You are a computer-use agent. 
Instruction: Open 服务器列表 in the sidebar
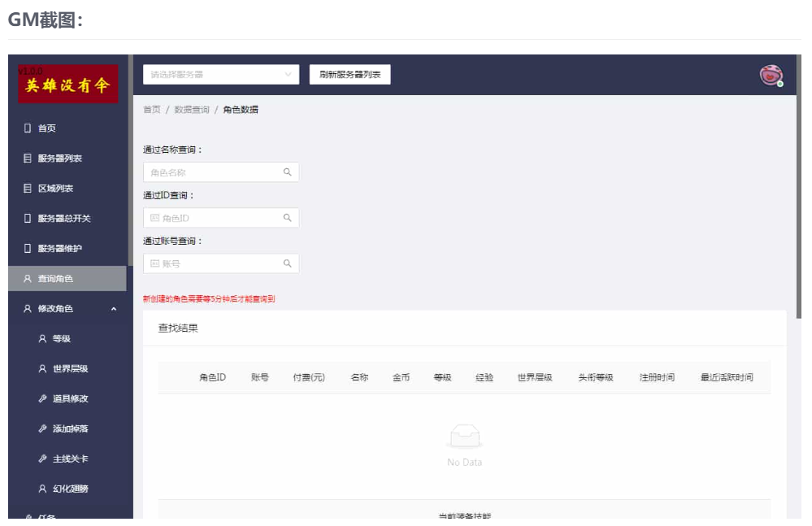pos(67,158)
